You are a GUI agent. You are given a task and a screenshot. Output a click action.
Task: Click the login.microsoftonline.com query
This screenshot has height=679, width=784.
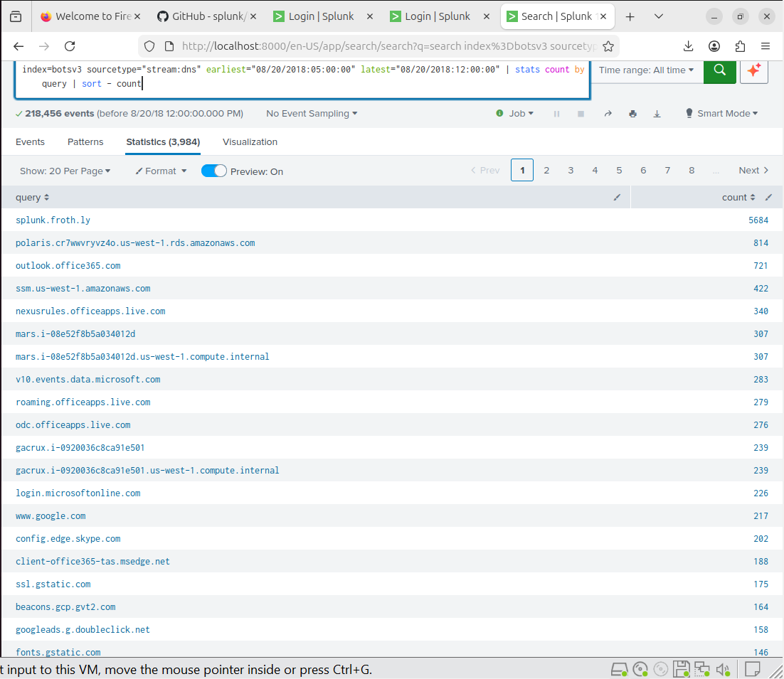(x=78, y=493)
